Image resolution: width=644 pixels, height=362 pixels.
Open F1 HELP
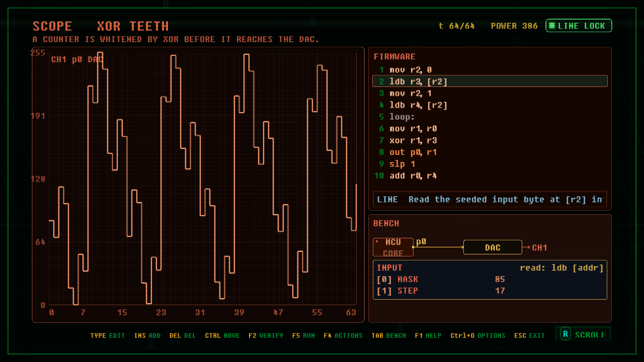coord(428,335)
